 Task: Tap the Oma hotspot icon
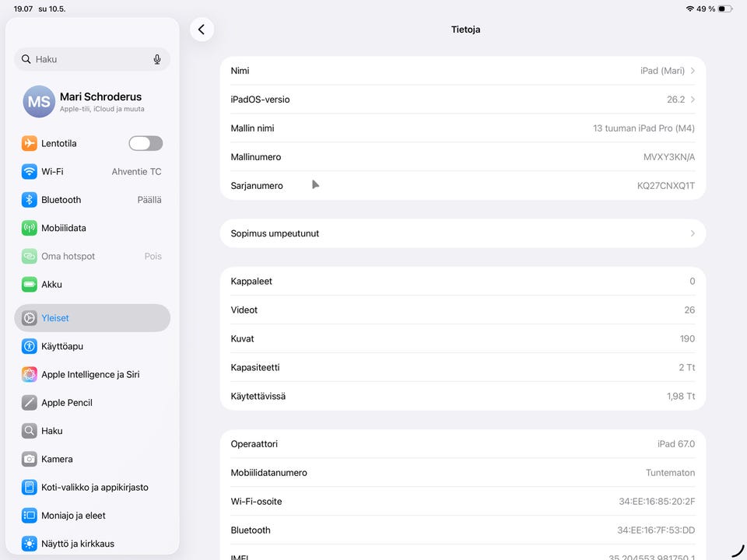(x=29, y=256)
